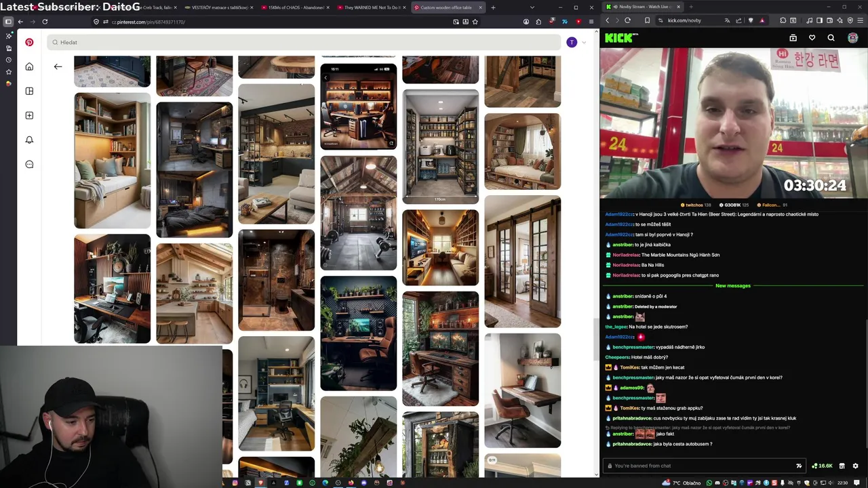Open the pantry shelves pin labeled 170cm
Image resolution: width=868 pixels, height=488 pixels.
point(440,146)
